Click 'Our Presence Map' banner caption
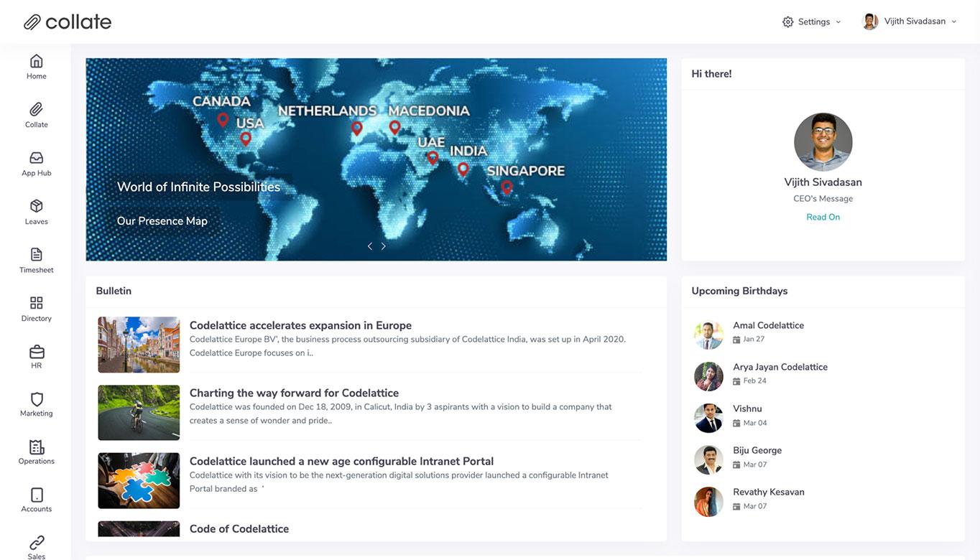 coord(162,220)
